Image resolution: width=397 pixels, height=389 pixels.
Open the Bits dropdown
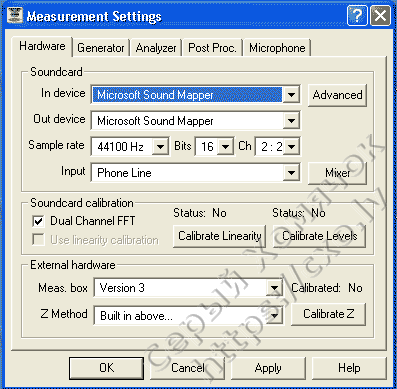(x=226, y=147)
